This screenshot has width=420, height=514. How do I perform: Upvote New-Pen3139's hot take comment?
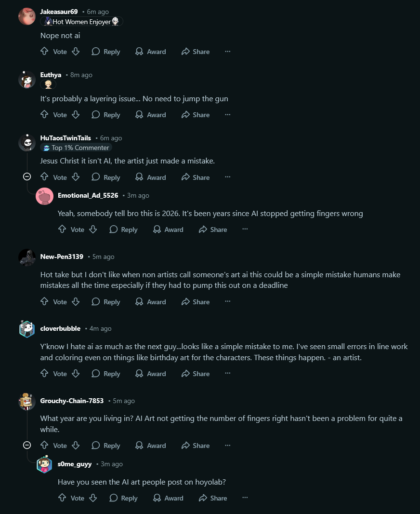point(44,302)
